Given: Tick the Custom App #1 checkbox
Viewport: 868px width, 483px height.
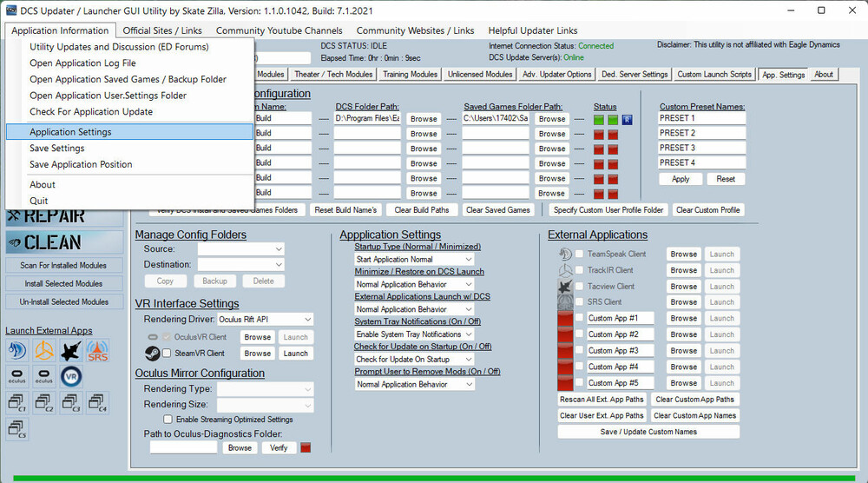Looking at the screenshot, I should tap(579, 318).
